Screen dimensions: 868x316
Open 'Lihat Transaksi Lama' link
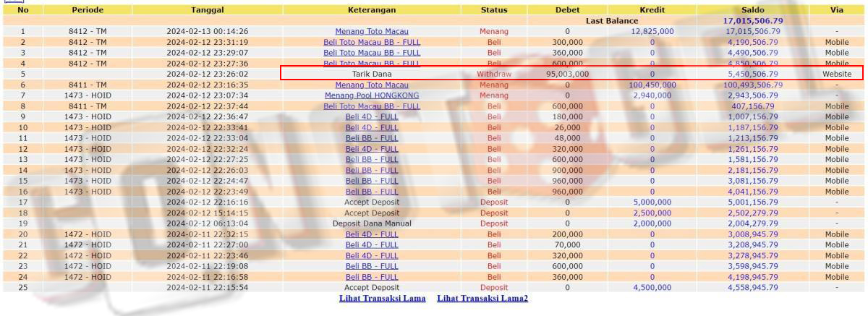click(382, 299)
